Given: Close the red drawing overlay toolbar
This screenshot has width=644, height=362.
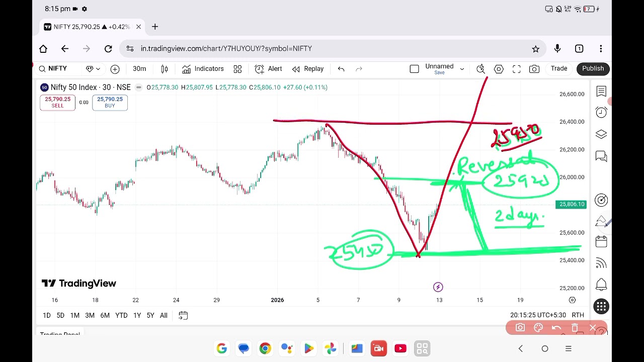Looking at the screenshot, I should pyautogui.click(x=593, y=328).
